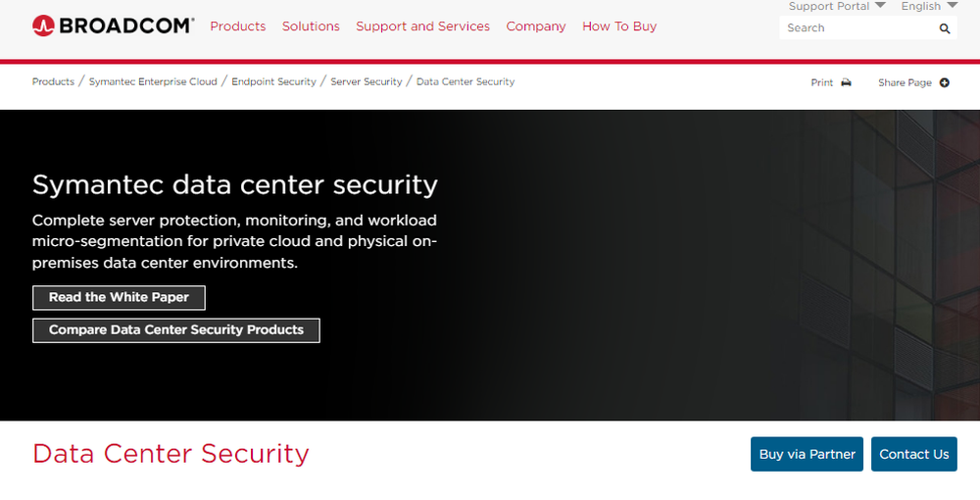
Task: Click the Share Page plus icon
Action: [945, 82]
